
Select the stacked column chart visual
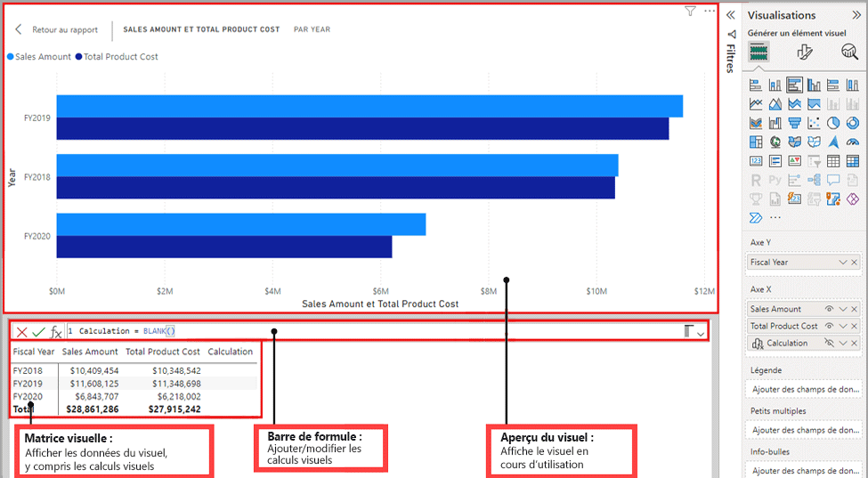775,85
